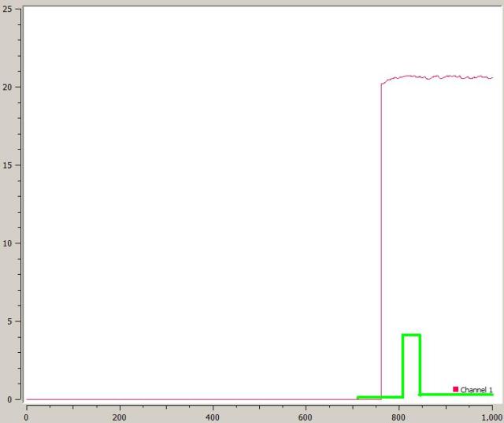Click the Channel 1 legend color square

pos(455,389)
